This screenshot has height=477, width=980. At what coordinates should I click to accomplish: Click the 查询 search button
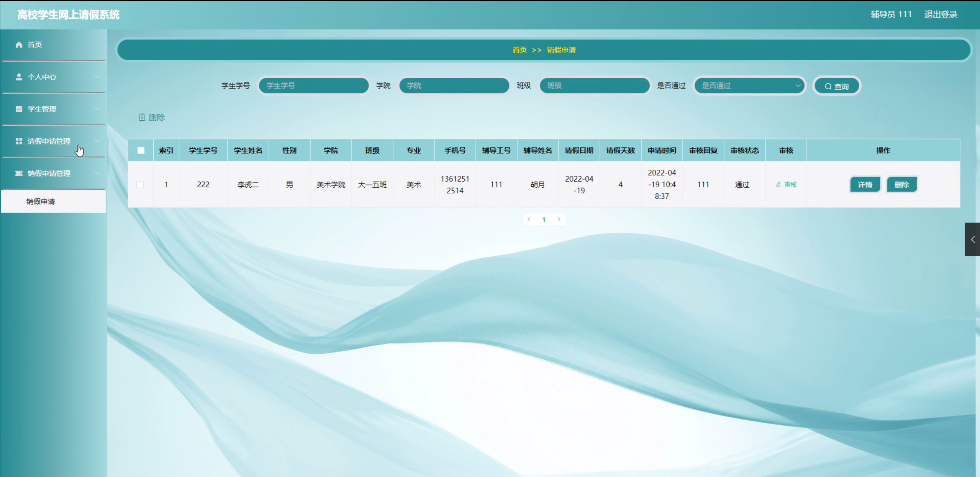[837, 86]
